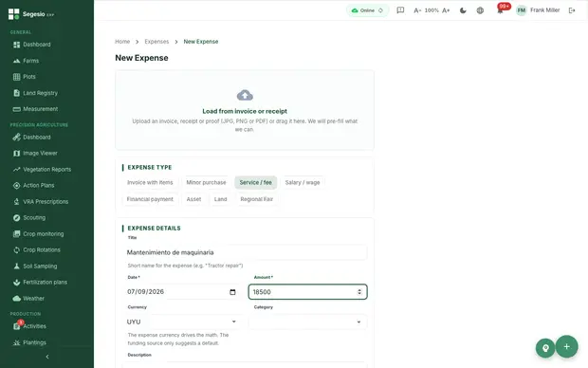Click the Amount stepper arrows
Viewport: 588px width, 368px height.
tap(359, 292)
